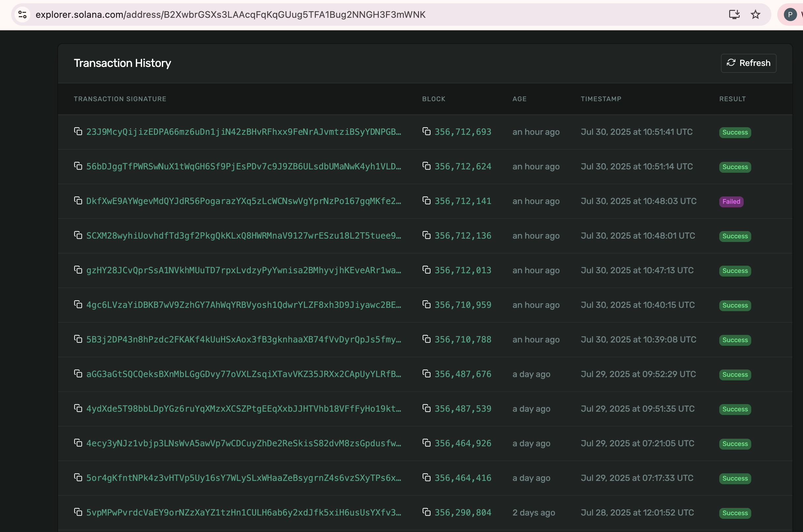Click the install site icon in the address bar

(x=734, y=15)
